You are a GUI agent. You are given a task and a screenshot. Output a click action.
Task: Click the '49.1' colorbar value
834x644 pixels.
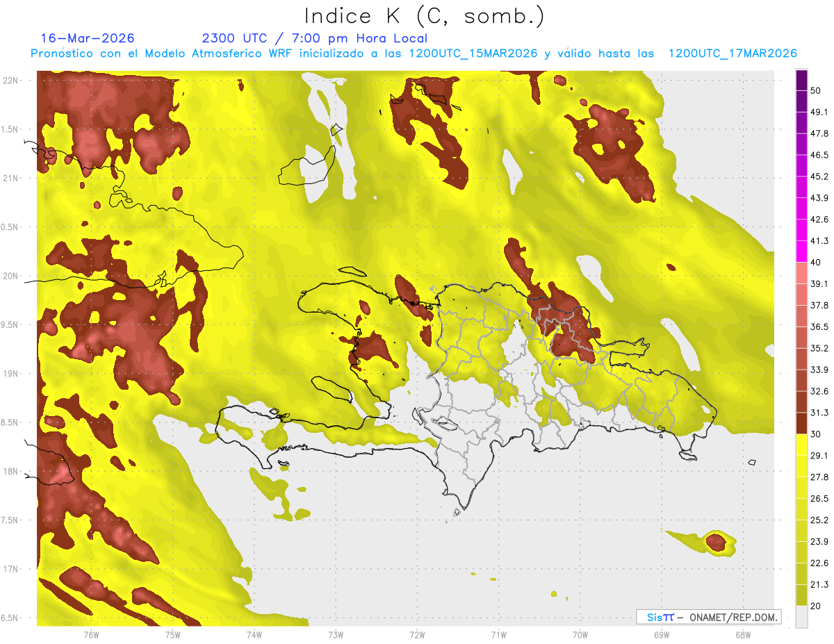coord(819,112)
